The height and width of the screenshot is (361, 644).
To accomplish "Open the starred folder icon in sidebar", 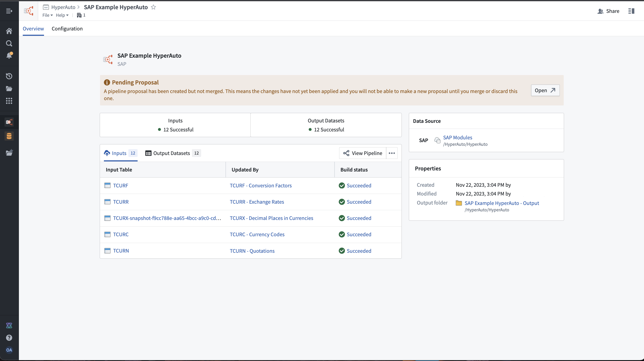I will click(9, 153).
